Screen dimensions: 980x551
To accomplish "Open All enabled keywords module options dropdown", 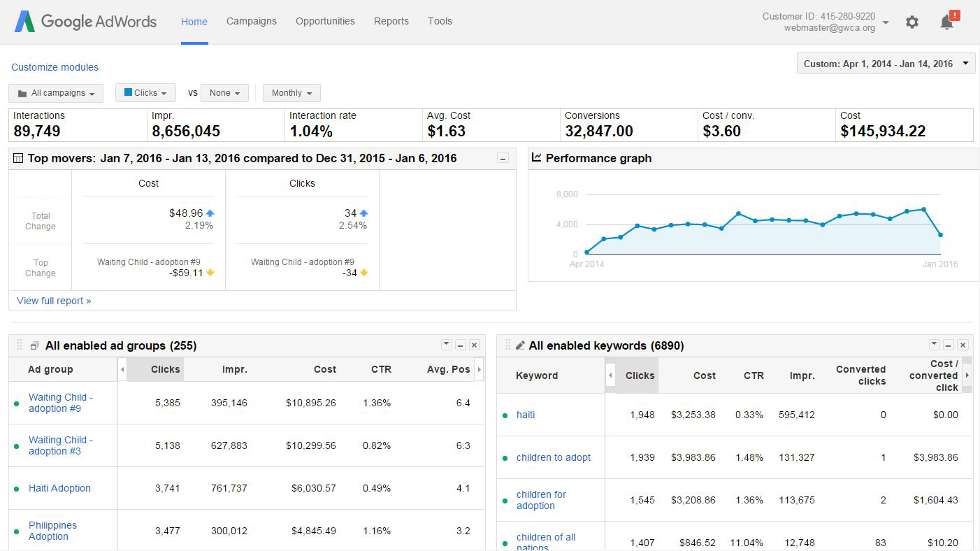I will pyautogui.click(x=935, y=345).
